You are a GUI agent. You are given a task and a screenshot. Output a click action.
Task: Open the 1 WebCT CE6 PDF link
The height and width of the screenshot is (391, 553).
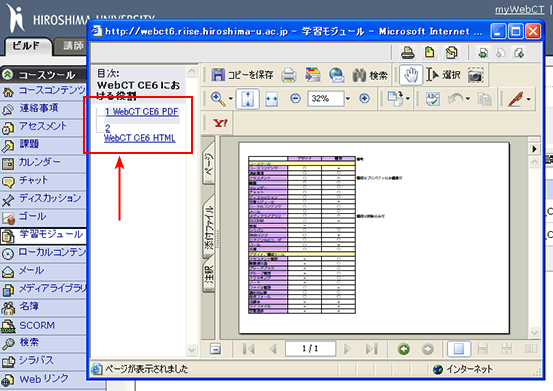pos(142,112)
